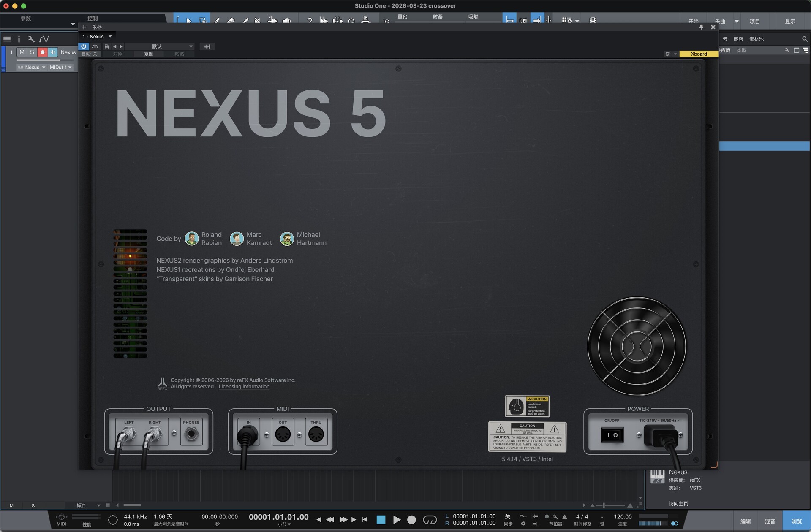Image resolution: width=811 pixels, height=532 pixels.
Task: Solo the Nexus track
Action: (32, 52)
